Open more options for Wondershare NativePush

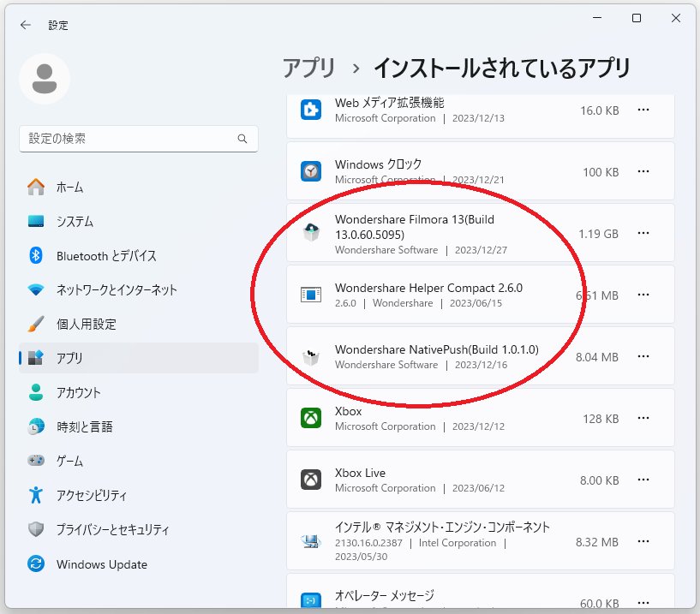coord(643,356)
